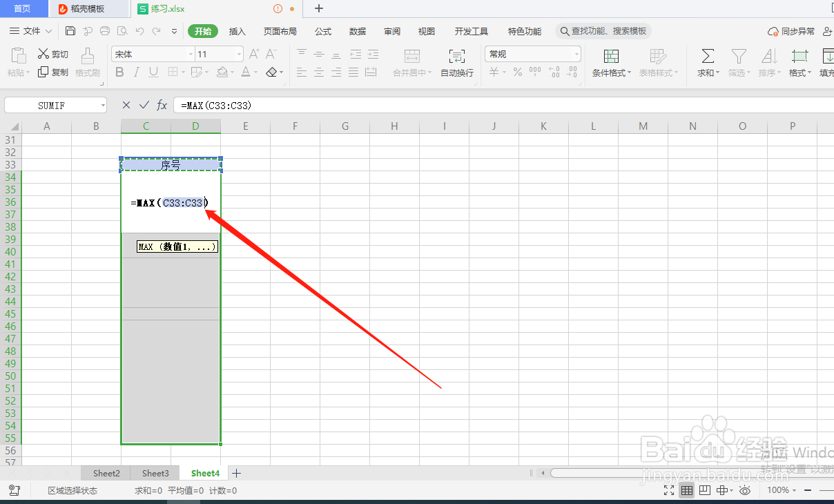Expand quick access toolbar customize arrow
This screenshot has height=504, width=834.
174,31
